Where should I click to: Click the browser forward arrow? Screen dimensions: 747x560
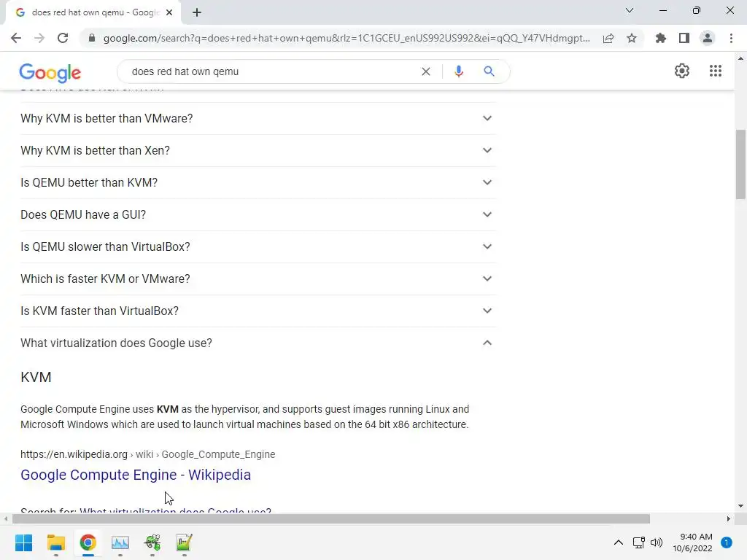coord(39,38)
